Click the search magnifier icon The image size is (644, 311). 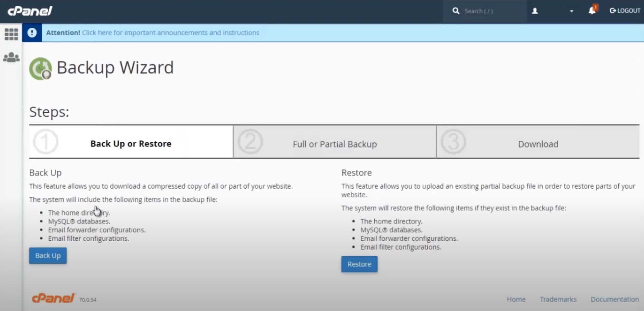[456, 11]
